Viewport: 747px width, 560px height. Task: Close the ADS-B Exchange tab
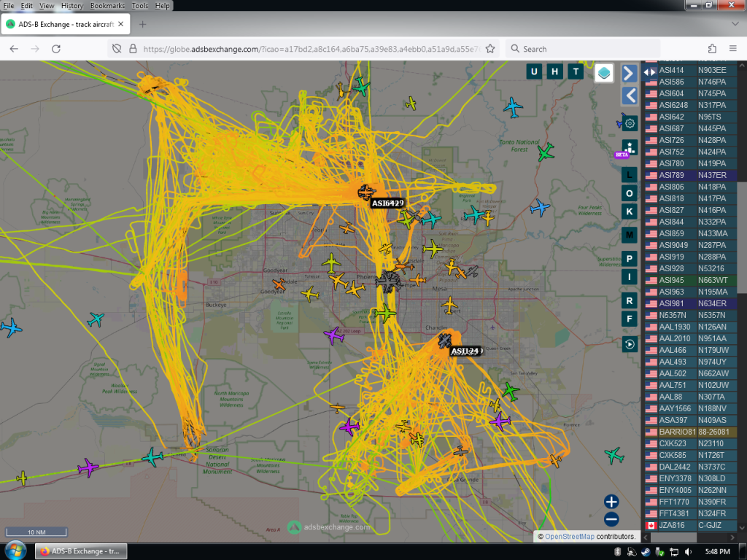point(121,24)
